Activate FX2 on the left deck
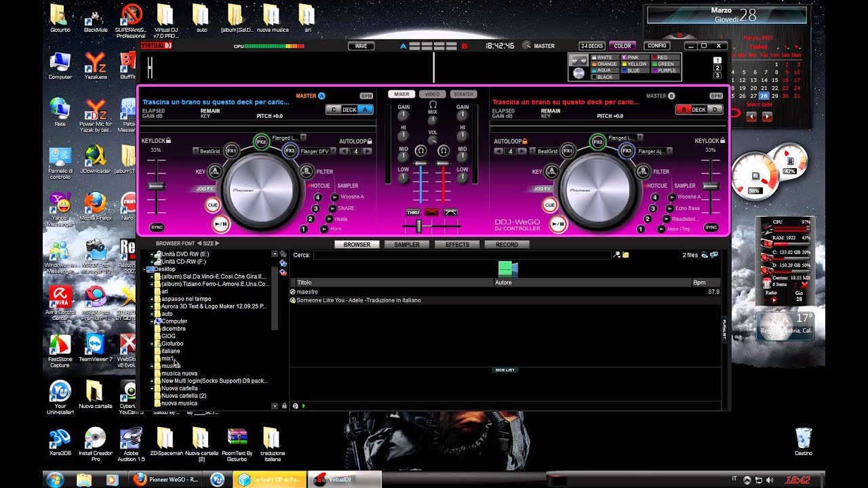The image size is (868, 488). point(261,142)
